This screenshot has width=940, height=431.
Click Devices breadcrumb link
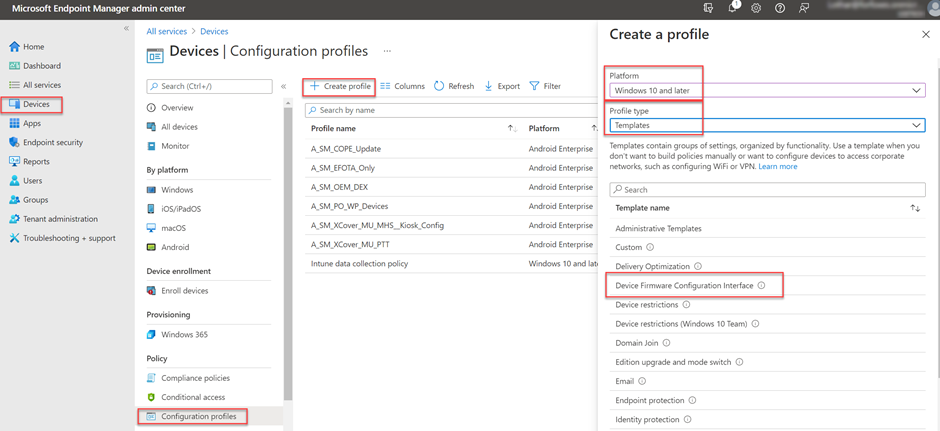tap(214, 31)
